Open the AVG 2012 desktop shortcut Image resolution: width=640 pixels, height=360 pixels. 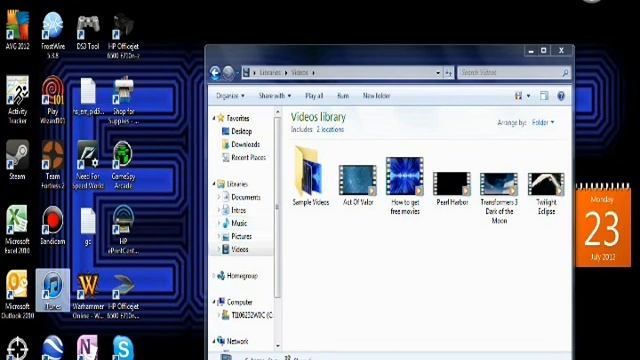[18, 31]
